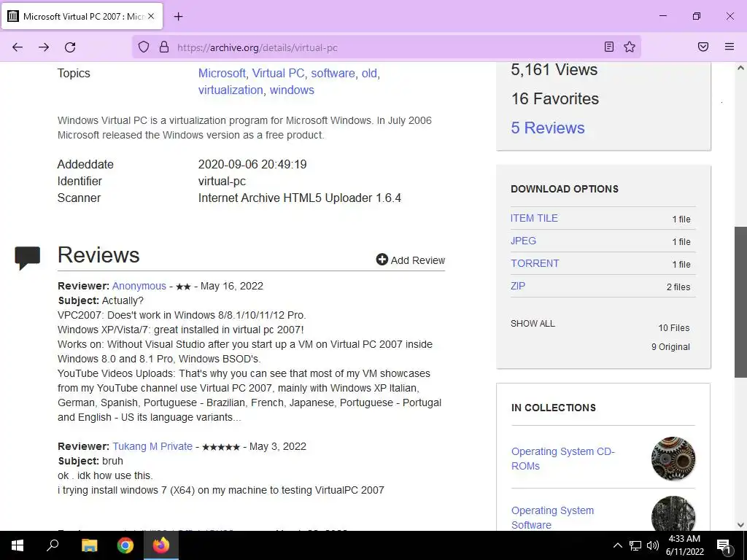Screen dimensions: 747x560
Task: Toggle reader view icon in address bar
Action: tap(609, 47)
